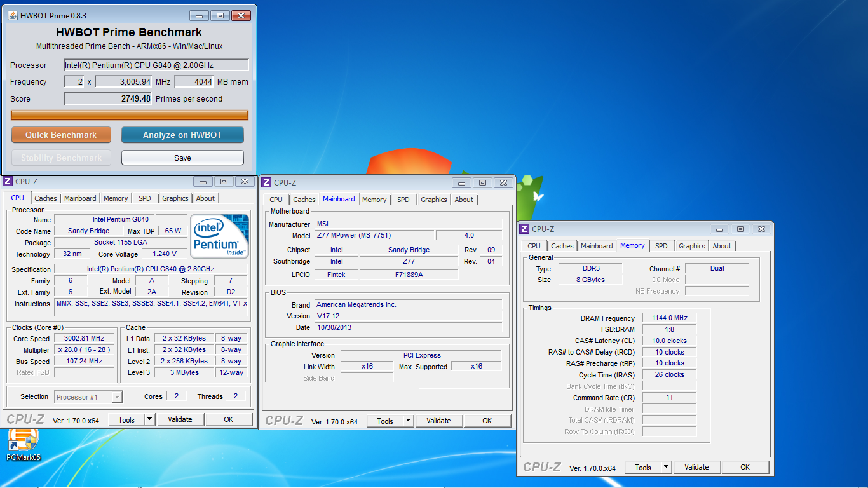Click the 3,005.94 frequency field
The height and width of the screenshot is (488, 868).
[x=123, y=81]
